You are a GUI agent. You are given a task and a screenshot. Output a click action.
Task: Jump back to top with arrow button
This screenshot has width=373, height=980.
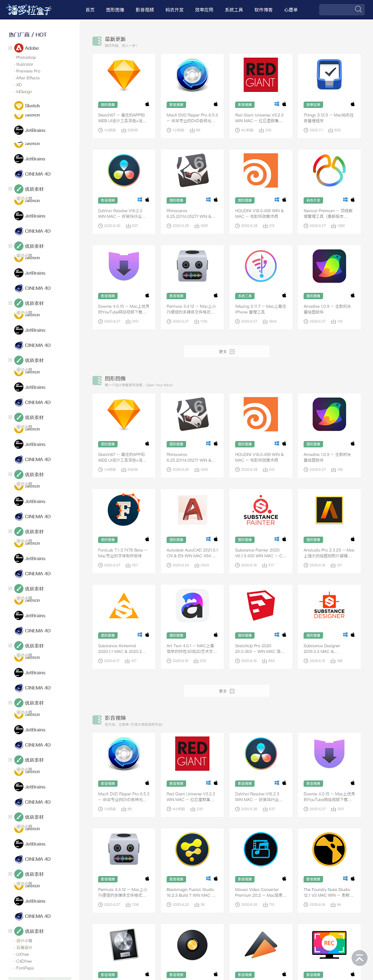click(359, 958)
